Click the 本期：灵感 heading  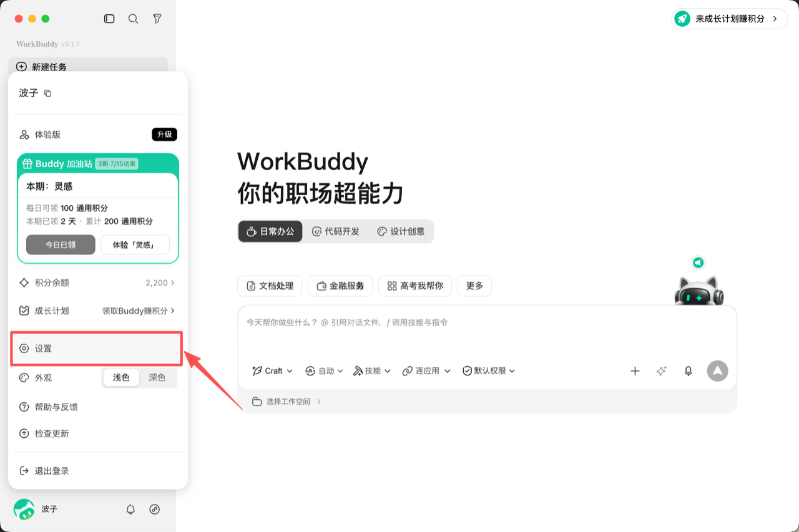coord(50,186)
